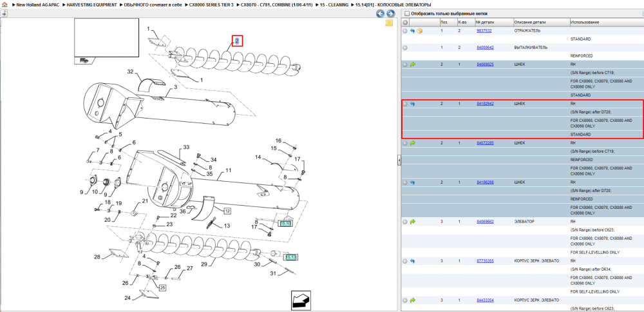Select callout 33 on the diagram

coord(186,147)
